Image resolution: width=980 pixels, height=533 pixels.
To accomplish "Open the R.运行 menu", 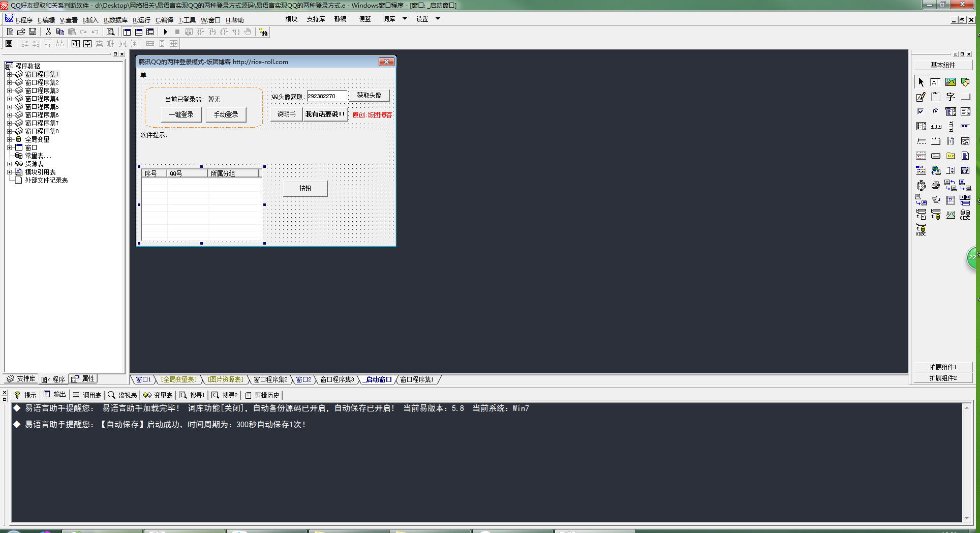I will pos(141,20).
